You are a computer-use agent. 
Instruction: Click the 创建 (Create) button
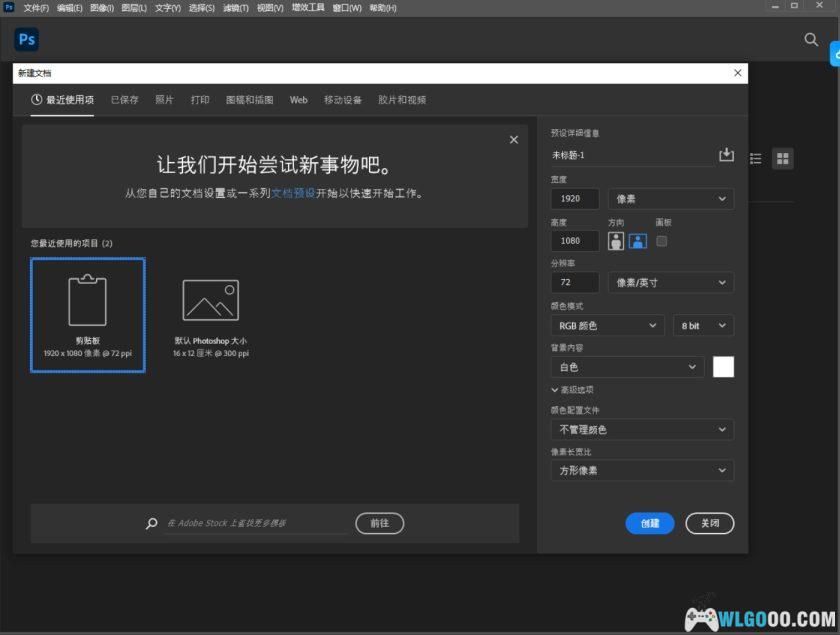[650, 523]
